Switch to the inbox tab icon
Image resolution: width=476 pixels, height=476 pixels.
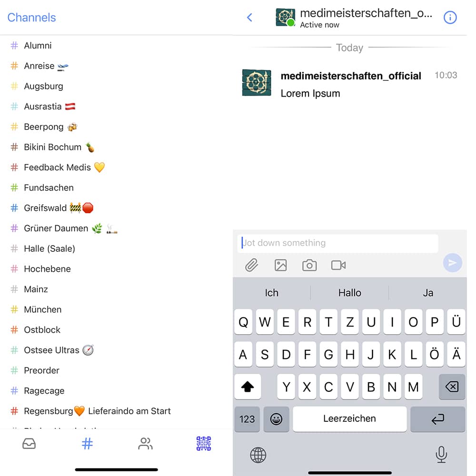[29, 444]
